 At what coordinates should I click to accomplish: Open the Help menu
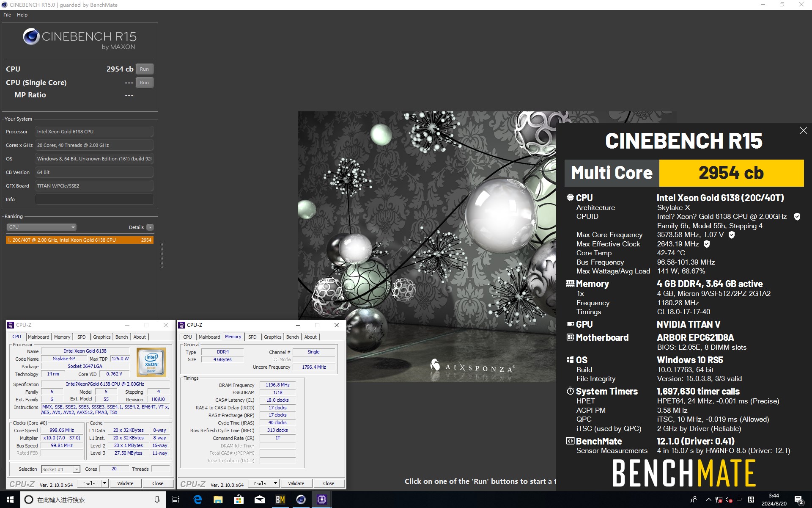pyautogui.click(x=22, y=15)
